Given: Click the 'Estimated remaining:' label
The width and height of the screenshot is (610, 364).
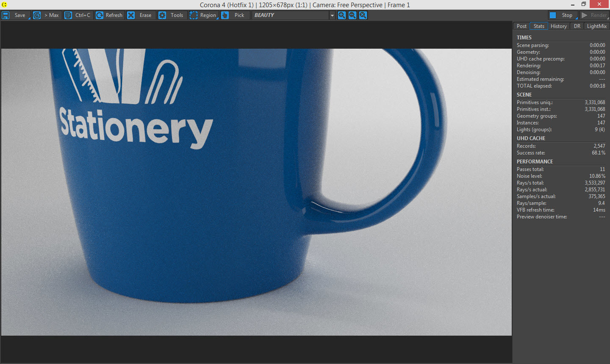Looking at the screenshot, I should [x=540, y=79].
